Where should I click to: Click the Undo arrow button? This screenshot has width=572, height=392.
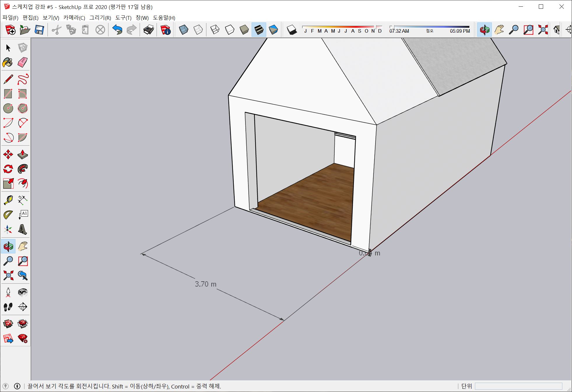click(x=117, y=30)
